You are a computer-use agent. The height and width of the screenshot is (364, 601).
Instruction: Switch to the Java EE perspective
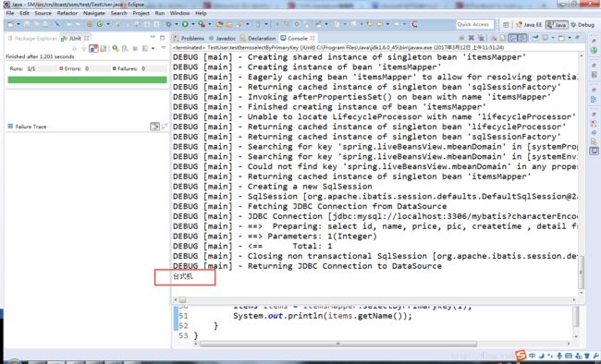529,25
